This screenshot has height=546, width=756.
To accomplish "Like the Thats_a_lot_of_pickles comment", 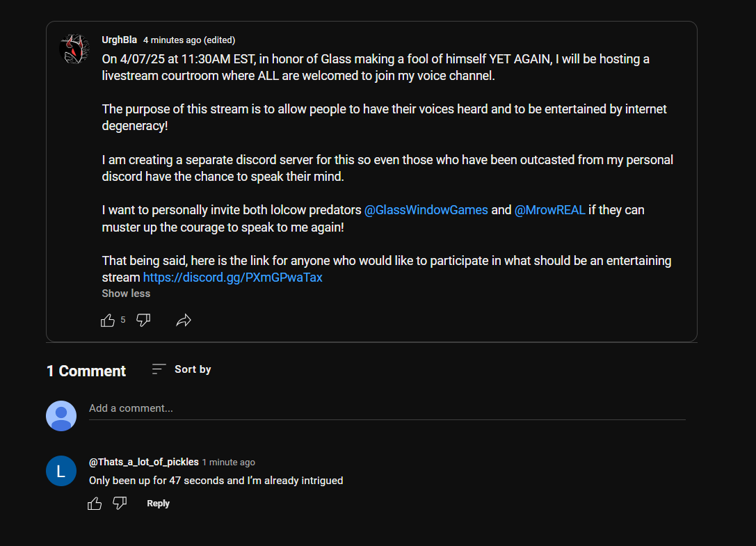I will (x=95, y=504).
